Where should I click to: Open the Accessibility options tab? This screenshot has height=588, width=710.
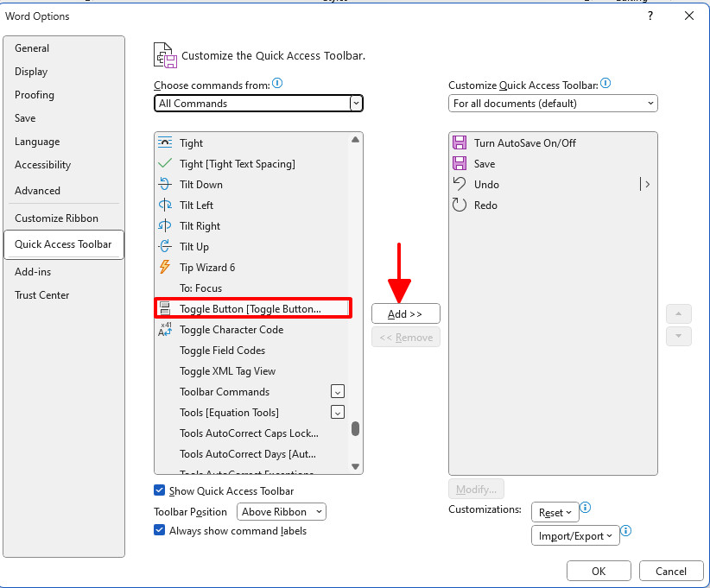pos(64,165)
